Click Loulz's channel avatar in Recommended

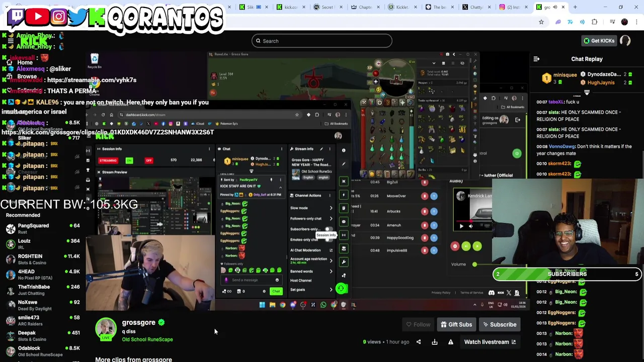pos(11,244)
